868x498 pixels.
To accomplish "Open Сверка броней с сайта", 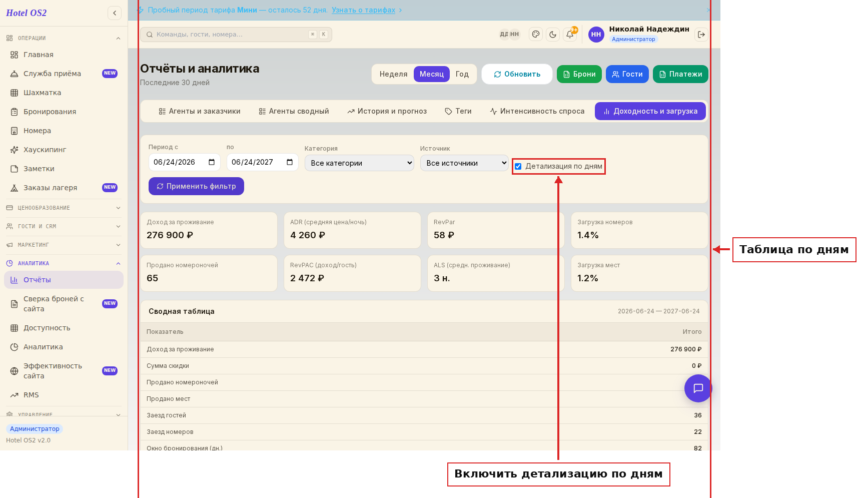I will pos(64,304).
